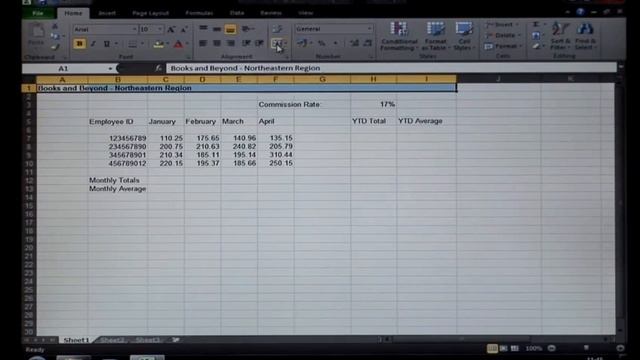This screenshot has height=360, width=640.
Task: Toggle Underline formatting in the Font group
Action: pos(107,44)
